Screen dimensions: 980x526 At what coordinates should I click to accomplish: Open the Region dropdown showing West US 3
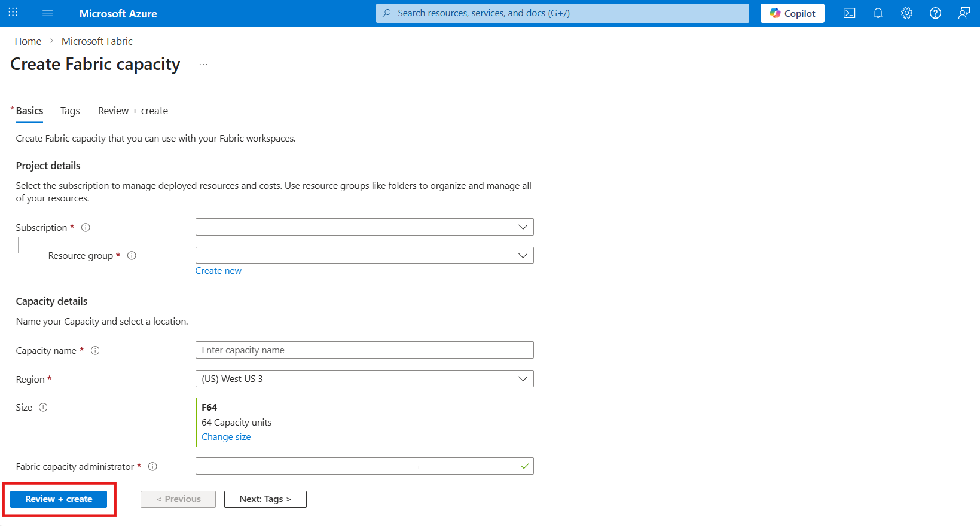pyautogui.click(x=364, y=379)
